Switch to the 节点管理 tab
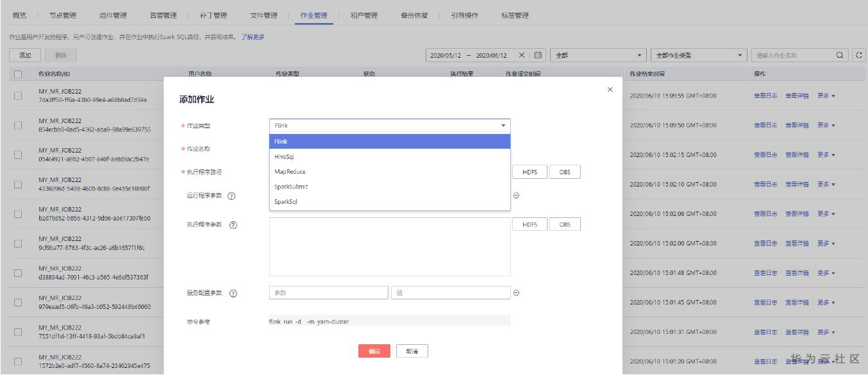The image size is (868, 375). pos(63,15)
